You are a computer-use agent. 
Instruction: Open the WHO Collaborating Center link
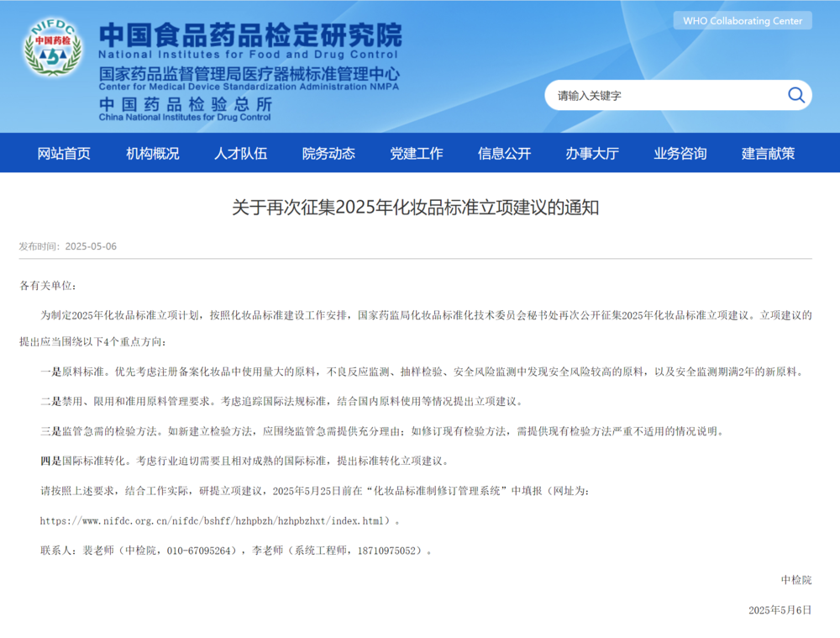tap(742, 21)
